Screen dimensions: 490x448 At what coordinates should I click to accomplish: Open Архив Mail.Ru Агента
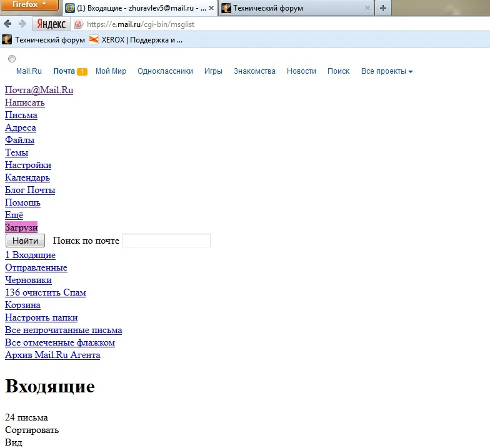click(x=52, y=355)
